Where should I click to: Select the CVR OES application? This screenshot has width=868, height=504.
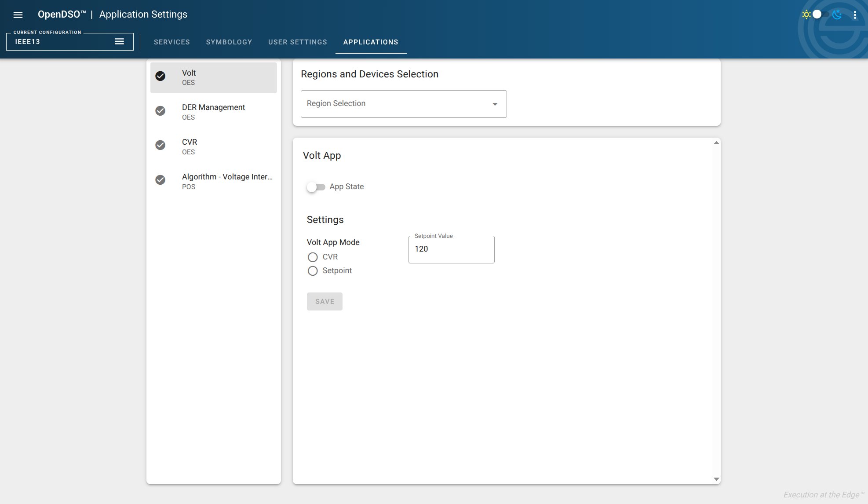pos(214,146)
